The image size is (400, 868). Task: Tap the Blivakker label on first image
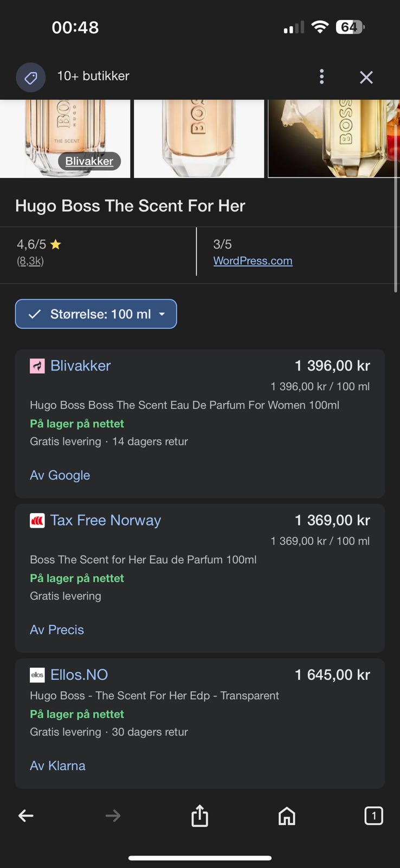[89, 161]
